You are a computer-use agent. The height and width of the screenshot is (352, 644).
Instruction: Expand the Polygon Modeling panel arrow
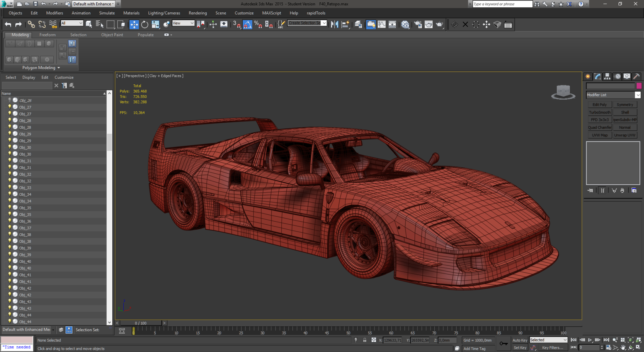(x=59, y=68)
